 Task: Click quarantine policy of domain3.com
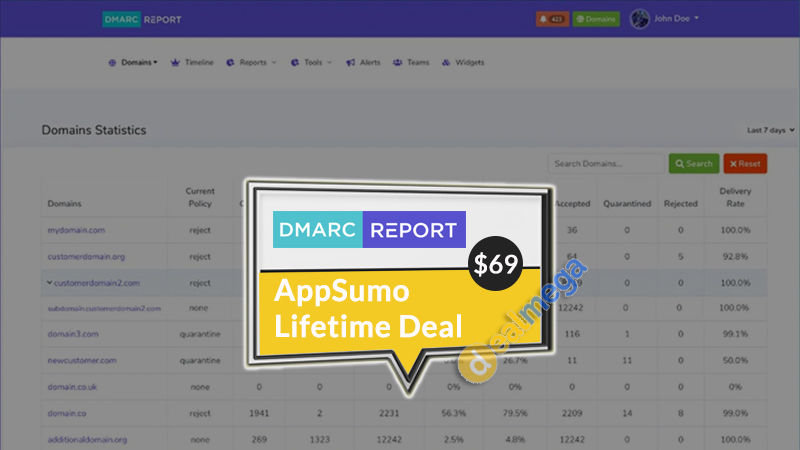(200, 334)
